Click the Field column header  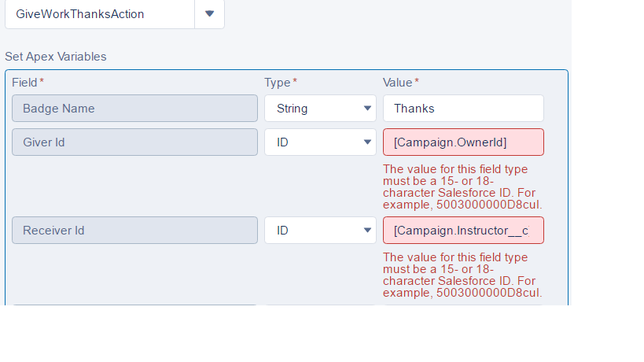[x=26, y=82]
